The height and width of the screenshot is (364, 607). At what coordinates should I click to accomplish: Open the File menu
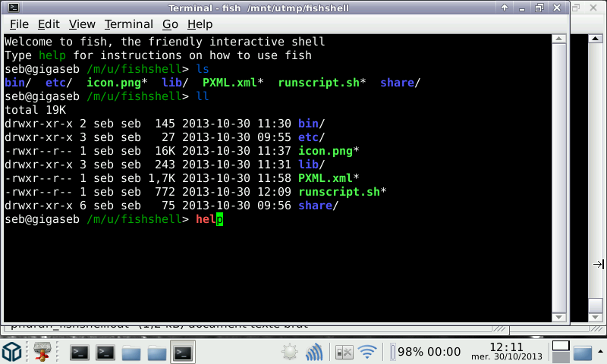point(19,24)
